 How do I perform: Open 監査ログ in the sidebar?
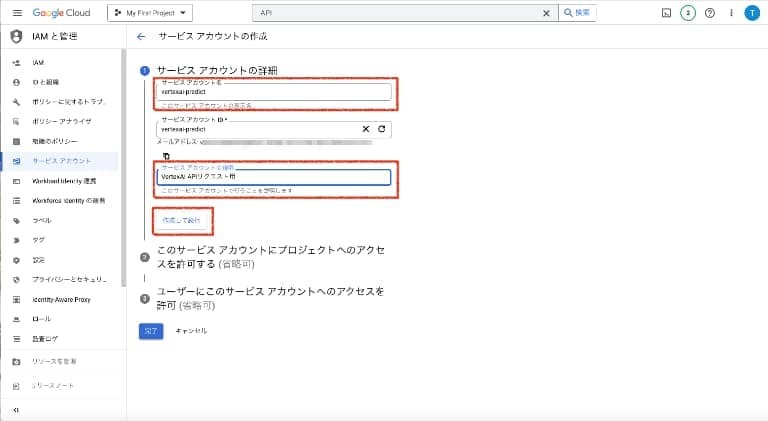[x=61, y=339]
